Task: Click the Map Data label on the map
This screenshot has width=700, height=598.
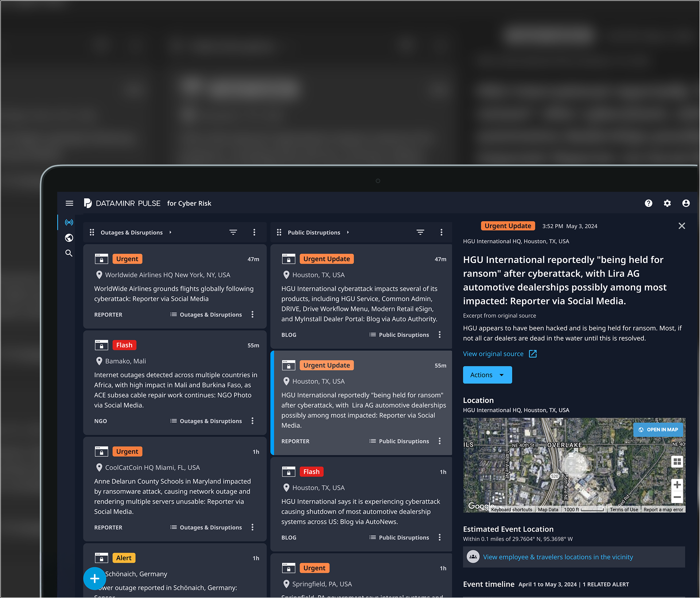Action: coord(548,509)
